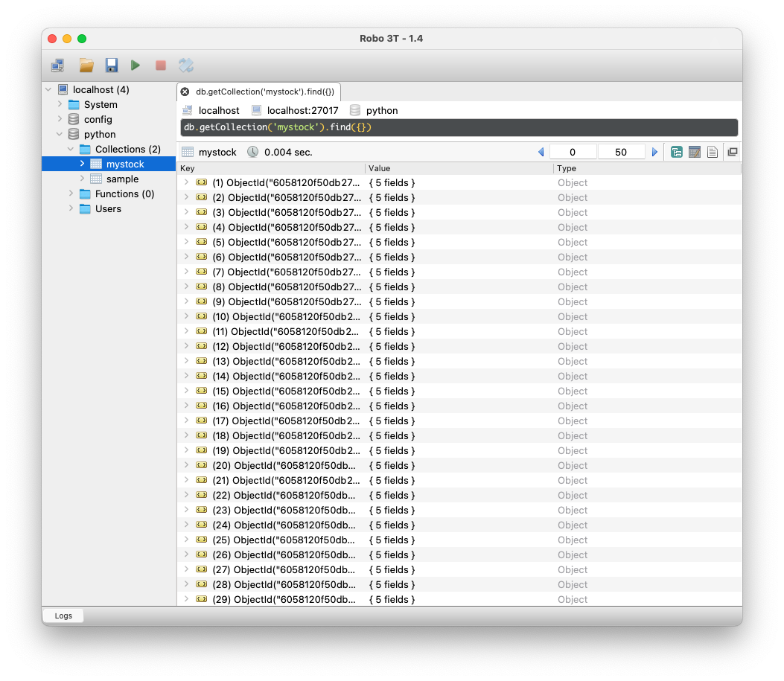The image size is (784, 681).
Task: Switch results to text view mode icon
Action: pyautogui.click(x=713, y=153)
